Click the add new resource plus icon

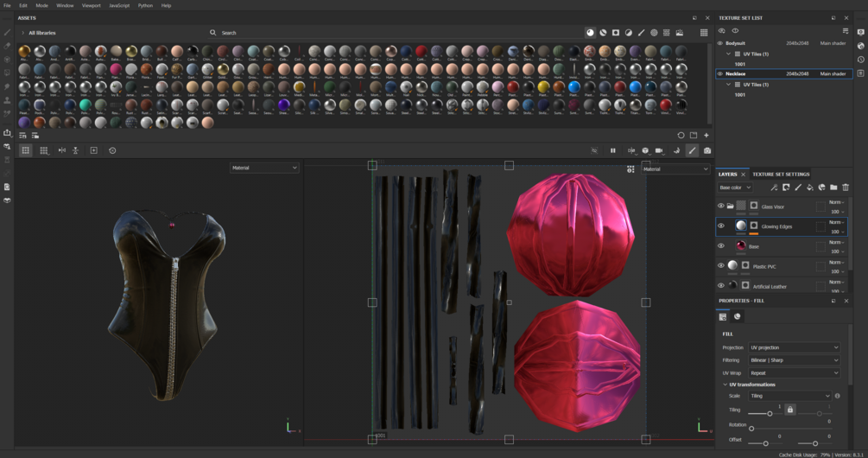click(x=706, y=135)
